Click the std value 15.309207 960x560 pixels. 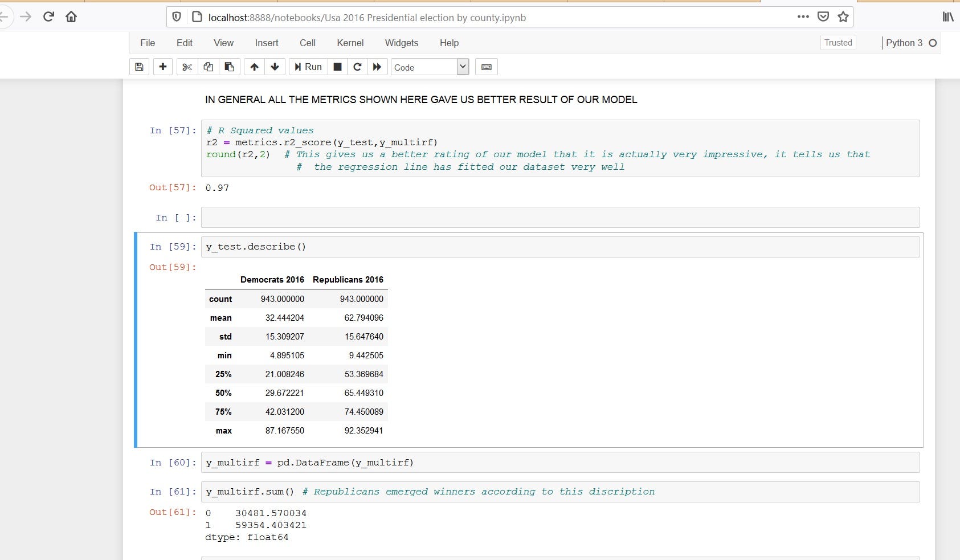[285, 337]
